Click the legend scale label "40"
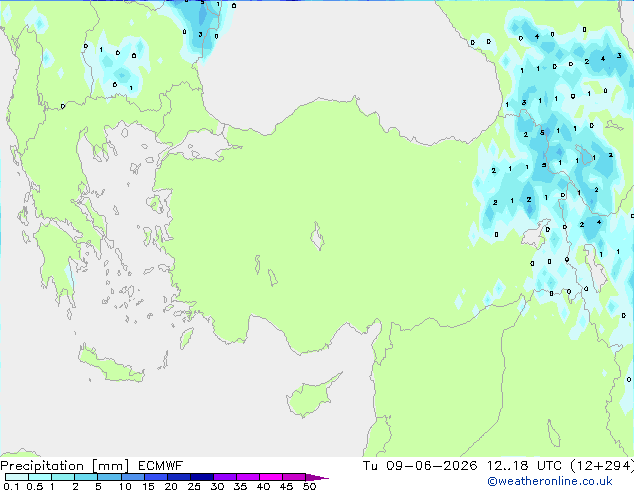This screenshot has width=634, height=490. (x=263, y=486)
